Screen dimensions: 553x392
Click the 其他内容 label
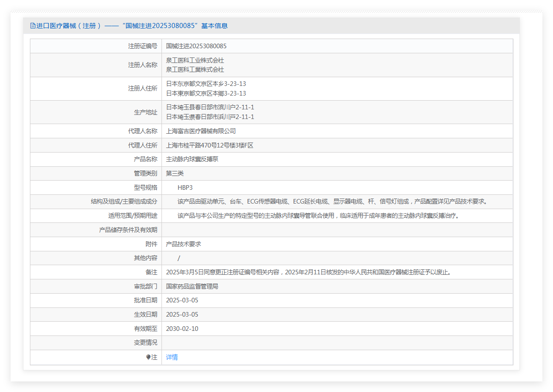pos(145,258)
